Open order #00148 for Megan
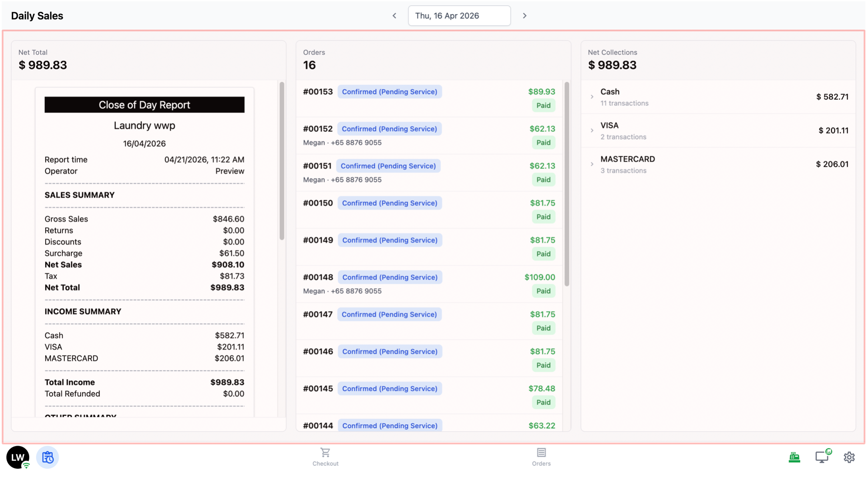The width and height of the screenshot is (868, 477). [318, 277]
